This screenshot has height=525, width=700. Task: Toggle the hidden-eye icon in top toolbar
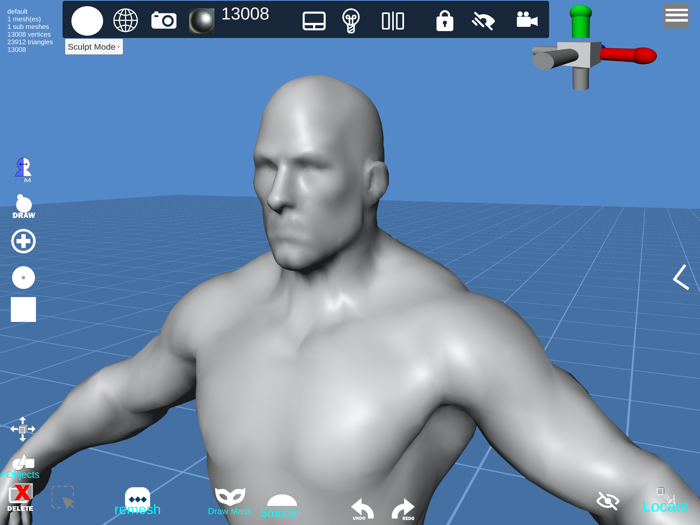[x=483, y=21]
